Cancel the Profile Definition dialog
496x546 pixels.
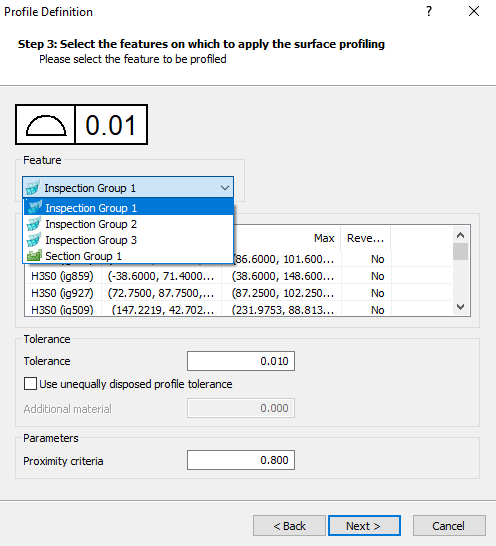(x=449, y=525)
